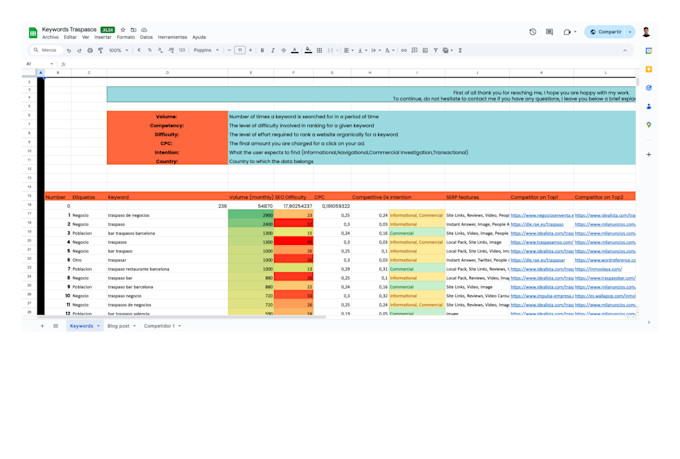Viewport: 680px width, 459px height.
Task: Open the text color picker
Action: [294, 50]
